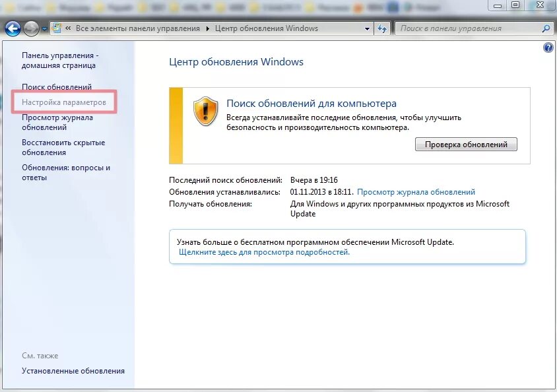The height and width of the screenshot is (392, 557).
Task: Open the recent pages dropdown arrow
Action: pyautogui.click(x=44, y=29)
